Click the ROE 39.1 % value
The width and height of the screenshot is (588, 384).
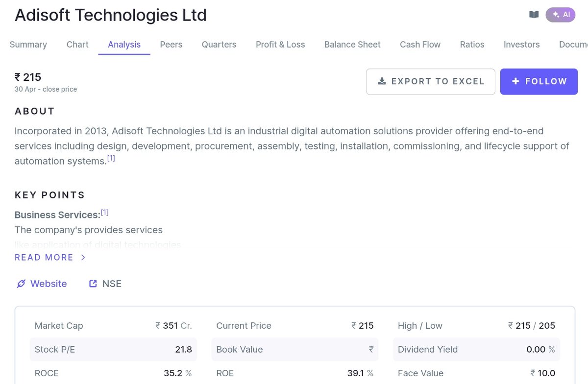360,373
